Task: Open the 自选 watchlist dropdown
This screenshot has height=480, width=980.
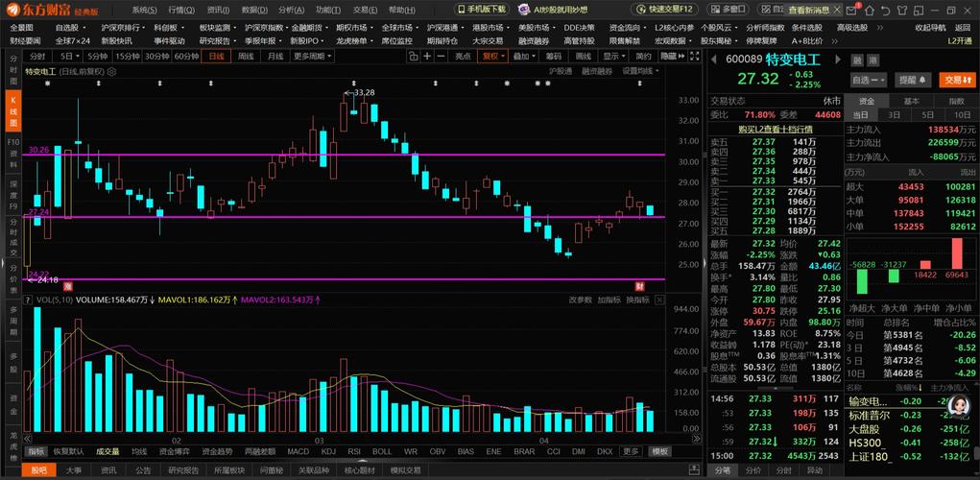Action: tap(869, 80)
